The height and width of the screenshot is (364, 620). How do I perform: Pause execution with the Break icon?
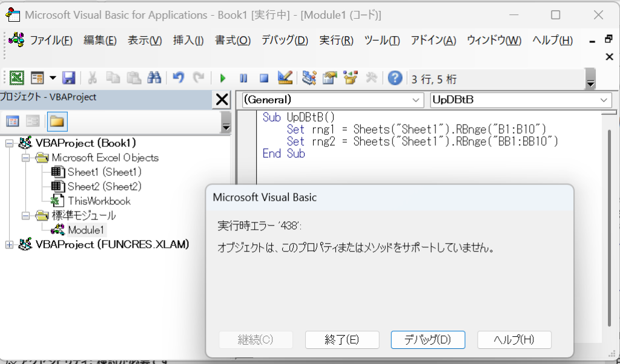243,78
